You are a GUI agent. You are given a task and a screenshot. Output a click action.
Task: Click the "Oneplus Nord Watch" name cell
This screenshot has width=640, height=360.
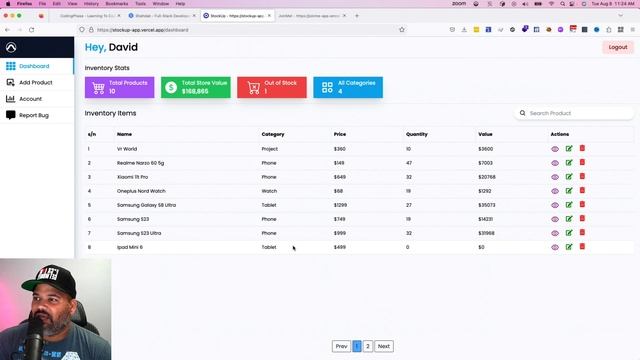coord(141,191)
